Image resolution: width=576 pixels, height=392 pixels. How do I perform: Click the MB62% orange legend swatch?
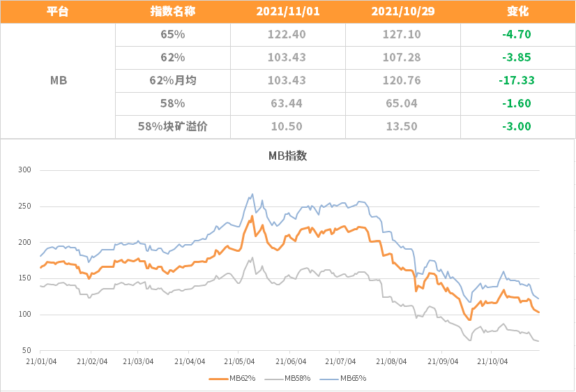(x=219, y=379)
